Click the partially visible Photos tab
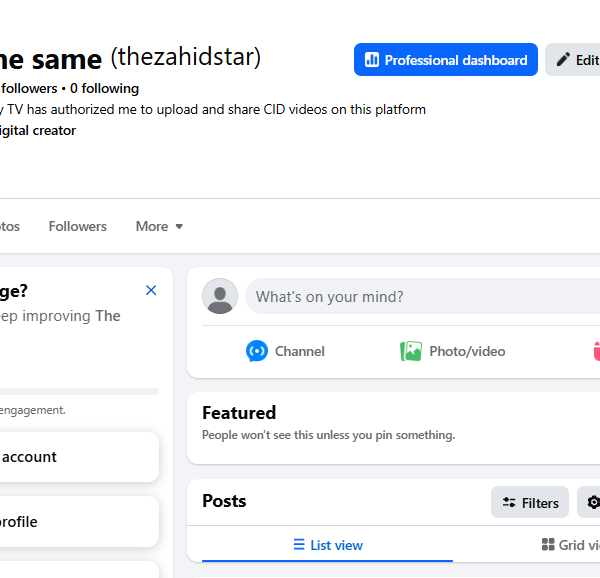The height and width of the screenshot is (578, 600). tap(10, 226)
